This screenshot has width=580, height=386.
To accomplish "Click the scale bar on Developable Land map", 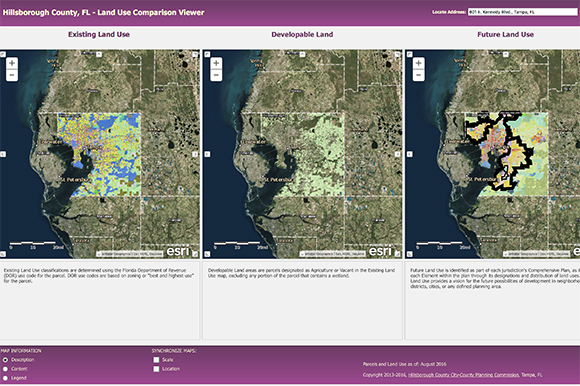I will [x=241, y=245].
